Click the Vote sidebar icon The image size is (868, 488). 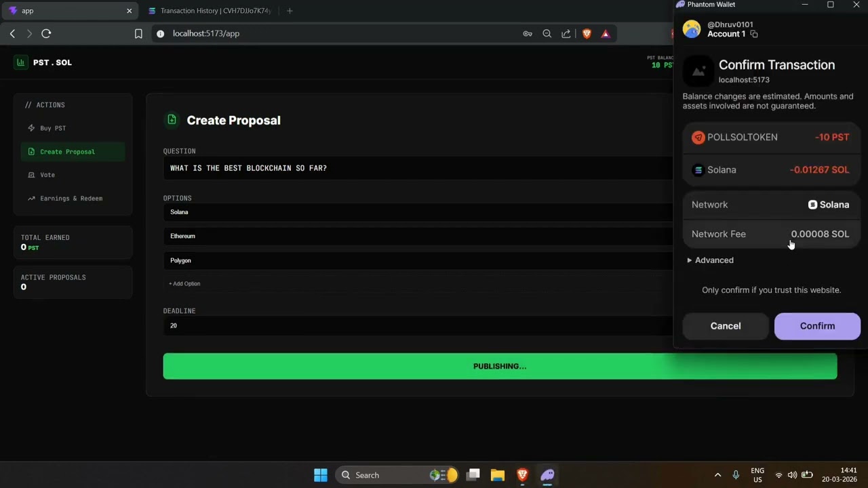pyautogui.click(x=31, y=175)
